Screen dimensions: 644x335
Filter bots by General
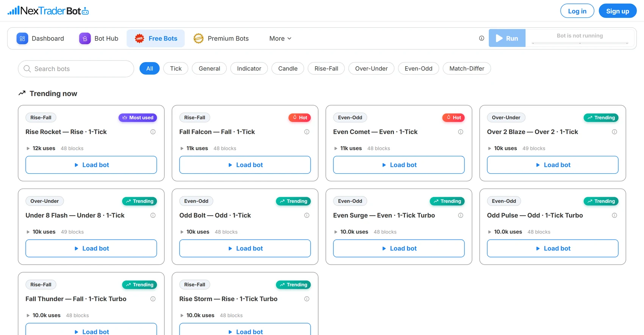click(209, 69)
